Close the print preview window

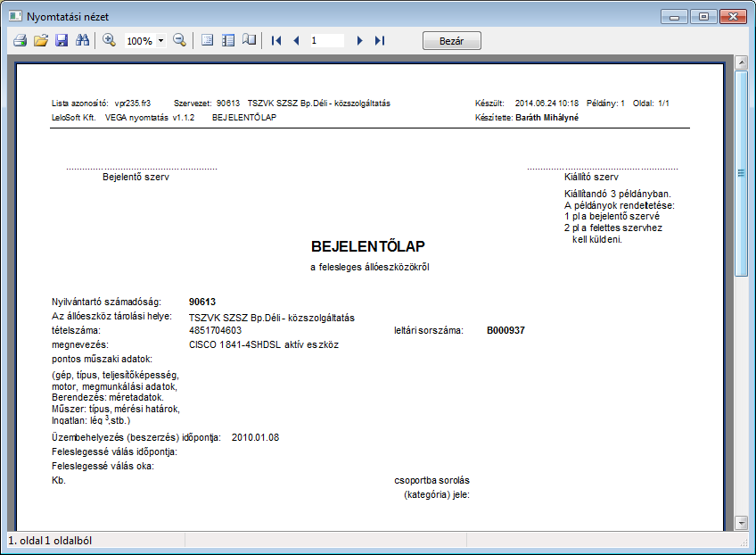tap(733, 17)
